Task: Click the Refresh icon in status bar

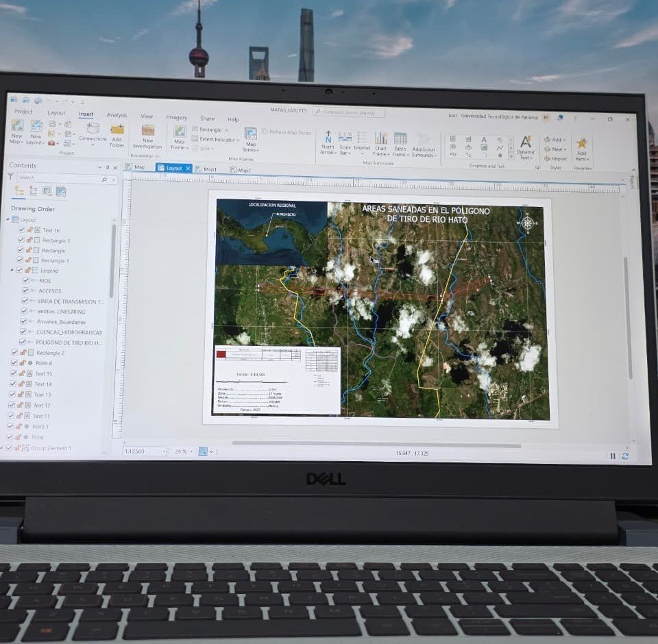Action: coord(625,456)
